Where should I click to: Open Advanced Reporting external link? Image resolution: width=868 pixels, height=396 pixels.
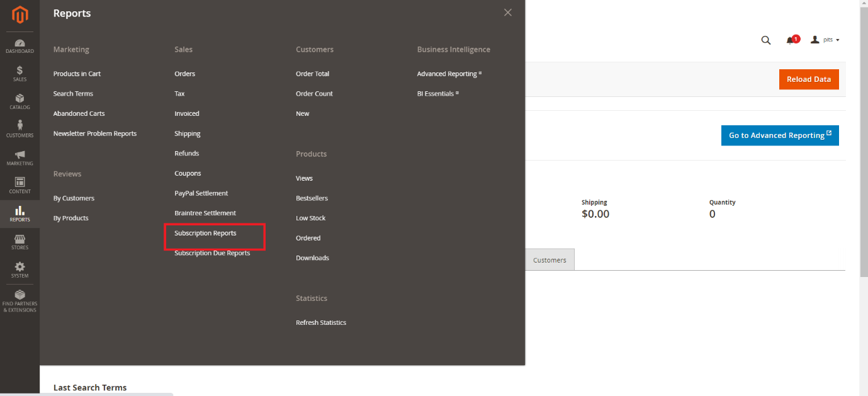(449, 74)
